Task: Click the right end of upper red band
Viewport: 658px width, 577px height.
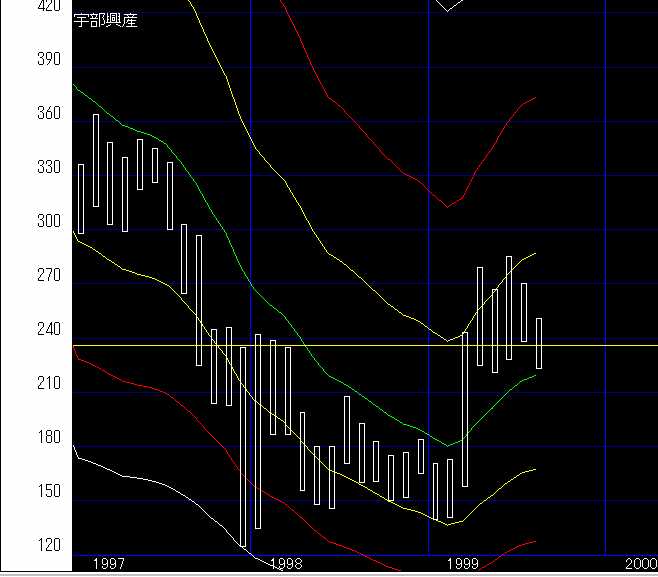Action: 535,98
